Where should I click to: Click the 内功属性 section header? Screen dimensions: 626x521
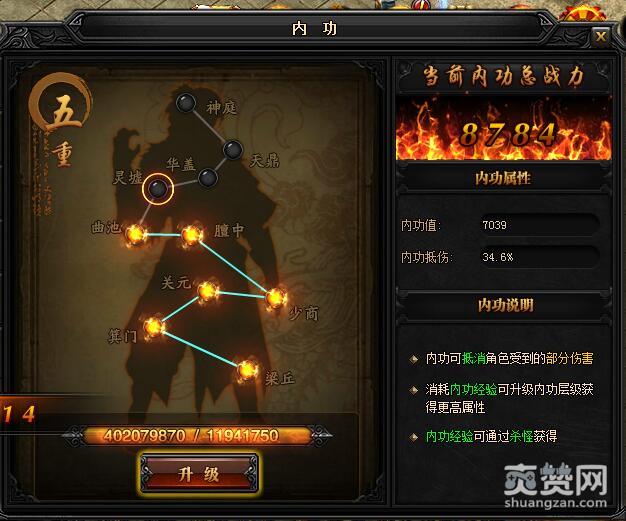pyautogui.click(x=503, y=178)
